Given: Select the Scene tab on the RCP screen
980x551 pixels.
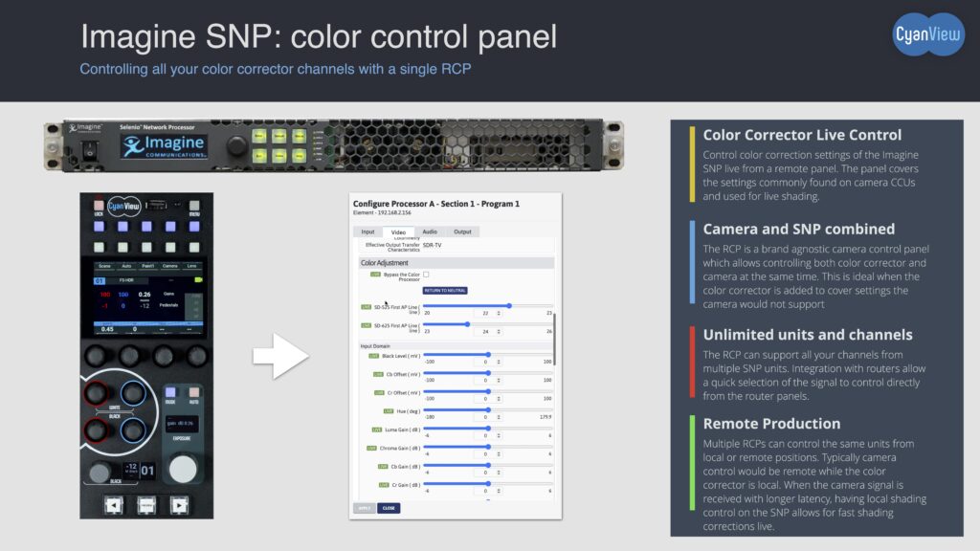Looking at the screenshot, I should pyautogui.click(x=104, y=266).
